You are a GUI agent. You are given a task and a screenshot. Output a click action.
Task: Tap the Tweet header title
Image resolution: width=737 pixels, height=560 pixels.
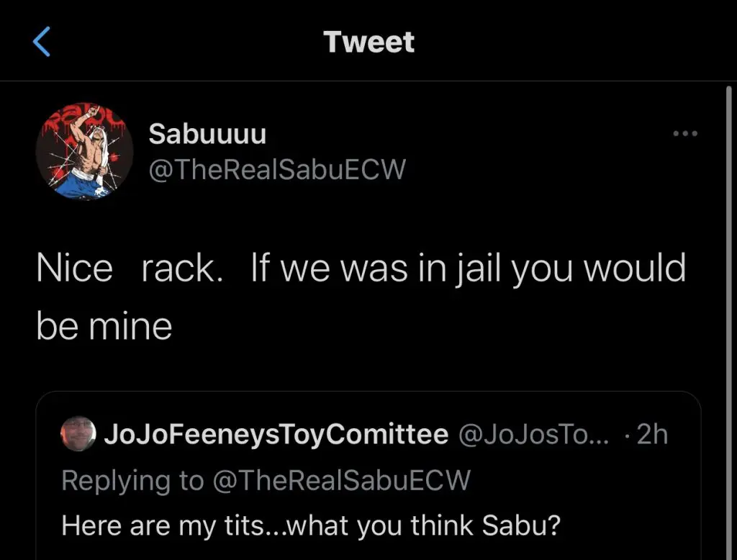[368, 42]
